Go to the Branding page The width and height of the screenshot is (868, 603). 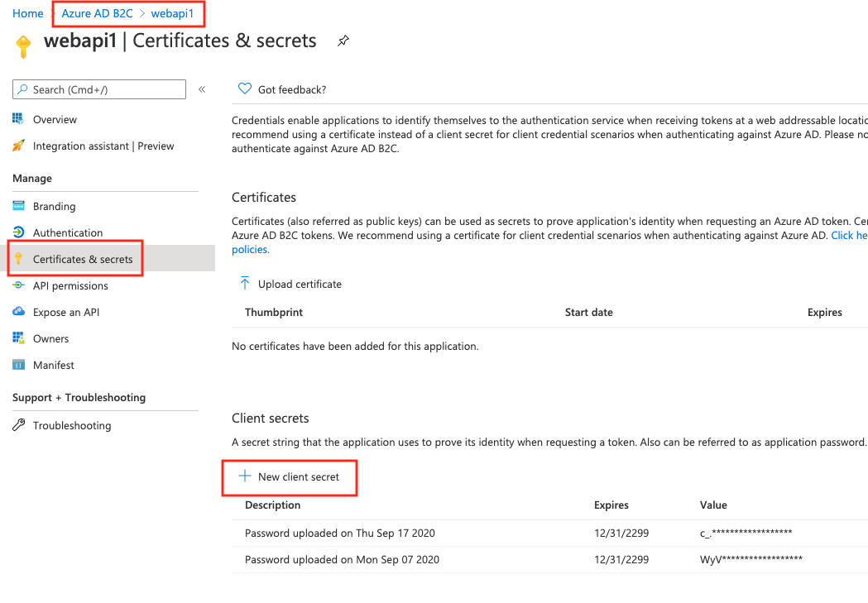pyautogui.click(x=55, y=206)
